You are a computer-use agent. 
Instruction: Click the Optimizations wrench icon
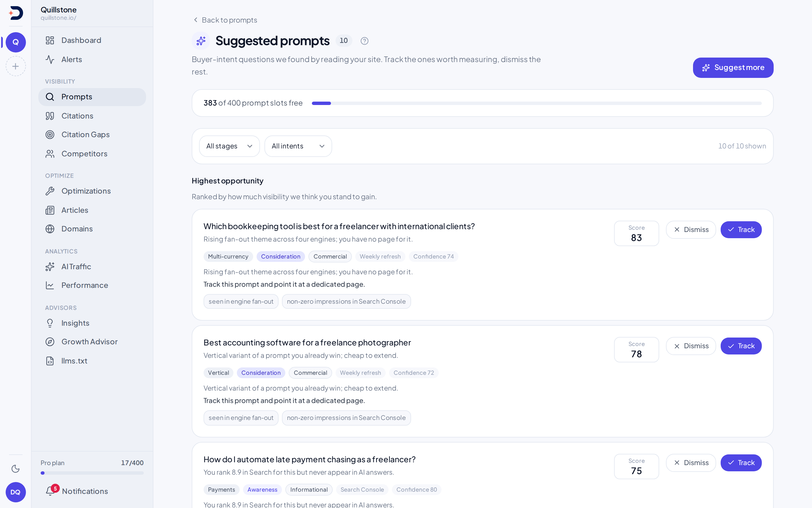coord(50,191)
